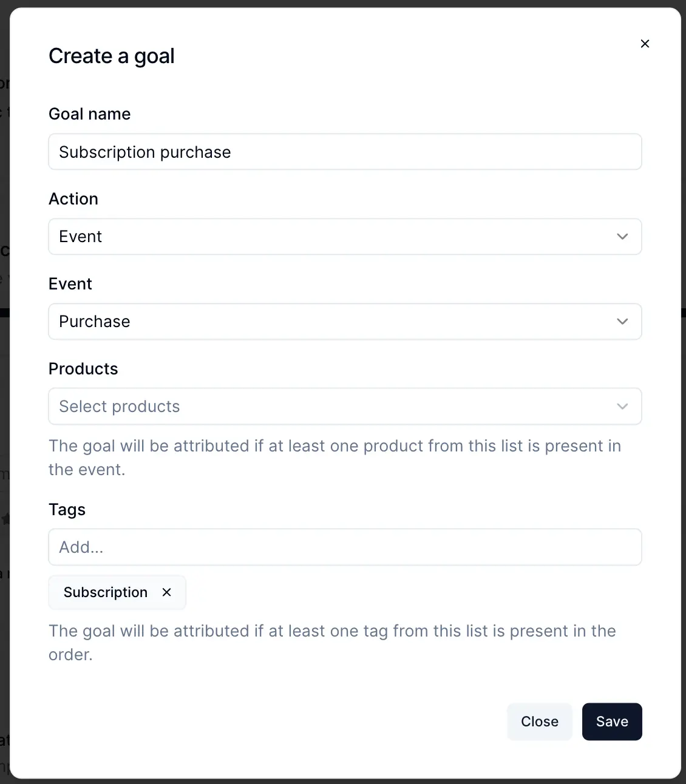
Task: Open the Action dropdown showing Event
Action: pyautogui.click(x=345, y=237)
